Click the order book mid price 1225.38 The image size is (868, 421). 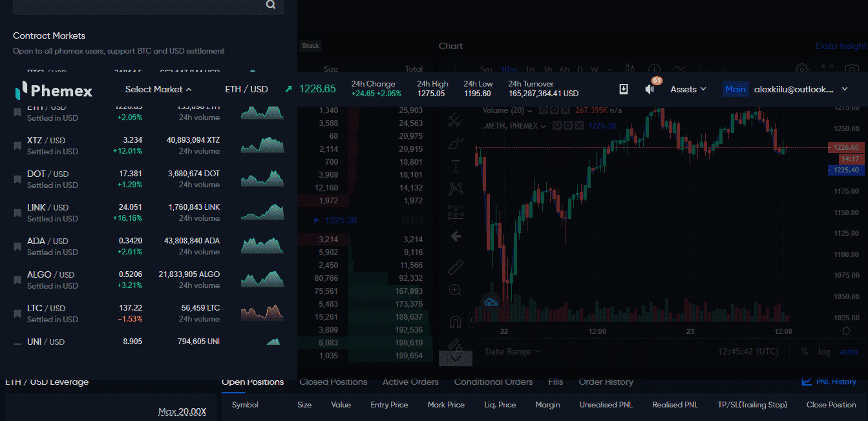pyautogui.click(x=341, y=220)
